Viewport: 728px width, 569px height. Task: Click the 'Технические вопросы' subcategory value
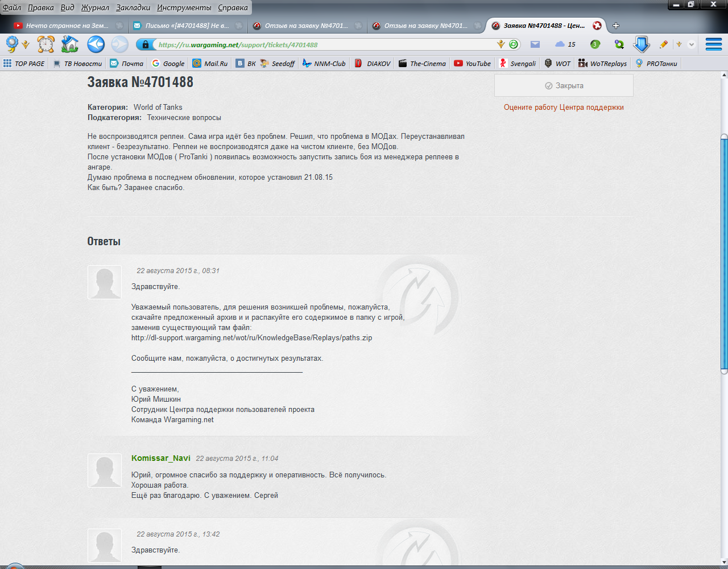[184, 118]
